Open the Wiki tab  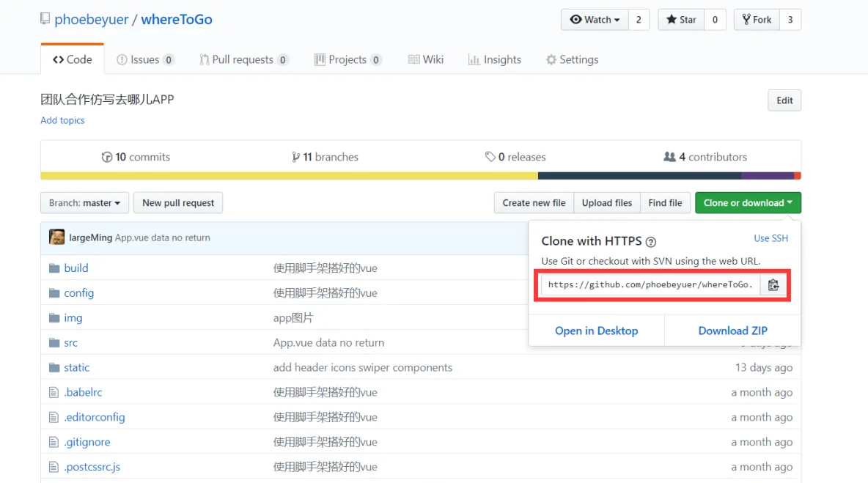point(426,59)
